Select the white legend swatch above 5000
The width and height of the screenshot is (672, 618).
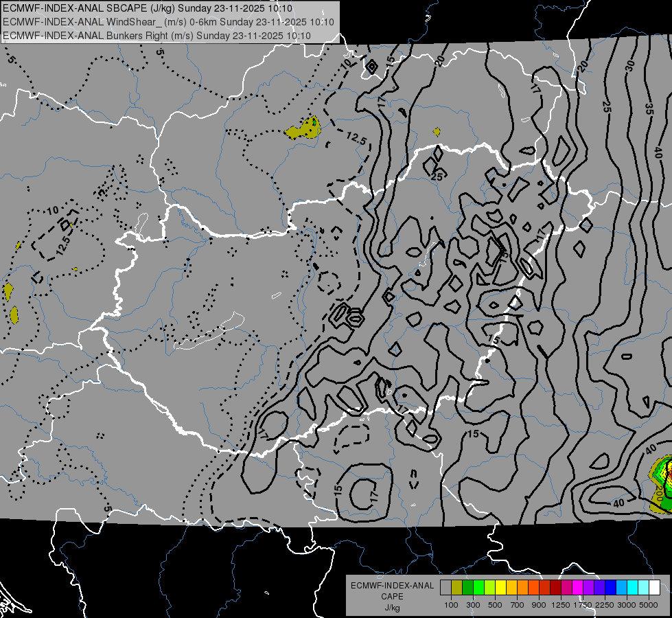point(655,588)
